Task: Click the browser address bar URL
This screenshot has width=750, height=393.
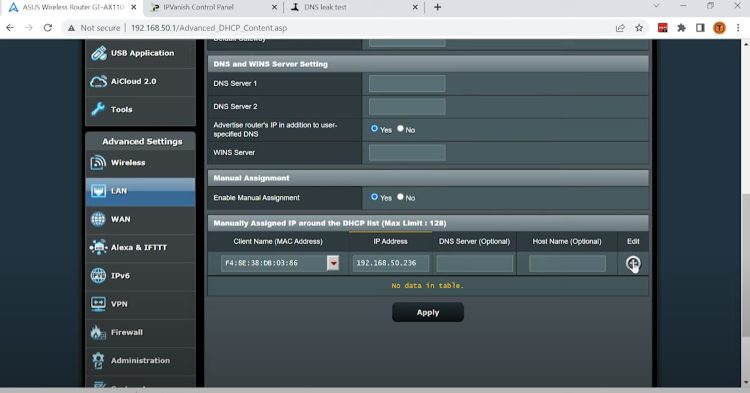Action: point(209,28)
